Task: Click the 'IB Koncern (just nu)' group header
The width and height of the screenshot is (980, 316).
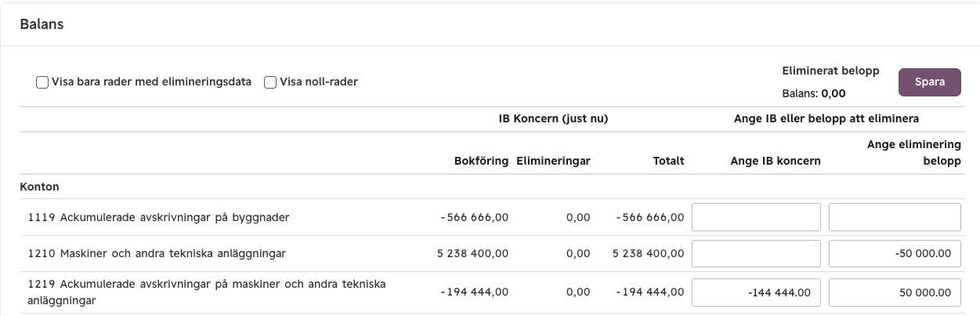Action: point(553,119)
